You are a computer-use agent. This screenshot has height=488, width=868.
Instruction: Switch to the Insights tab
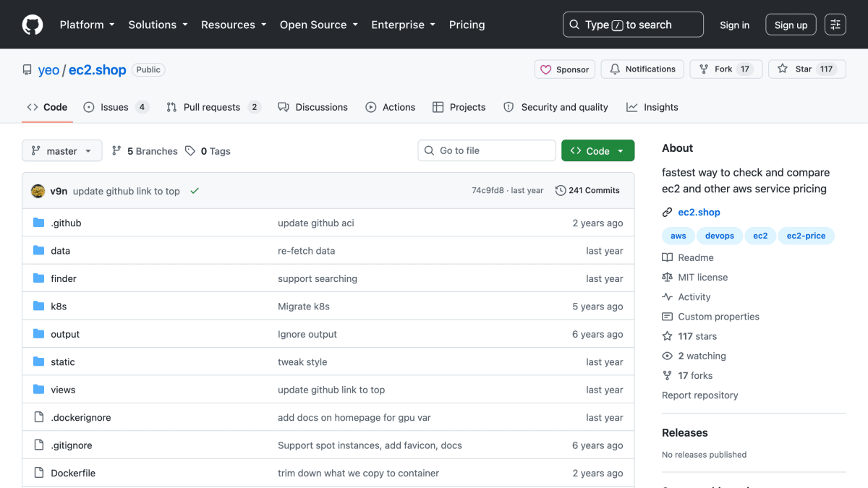click(x=652, y=107)
